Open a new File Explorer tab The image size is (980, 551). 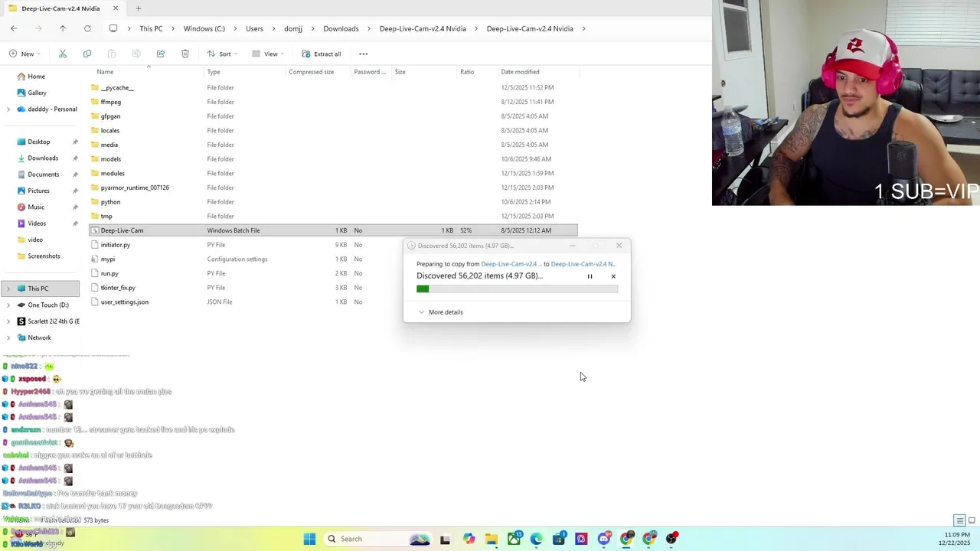138,8
